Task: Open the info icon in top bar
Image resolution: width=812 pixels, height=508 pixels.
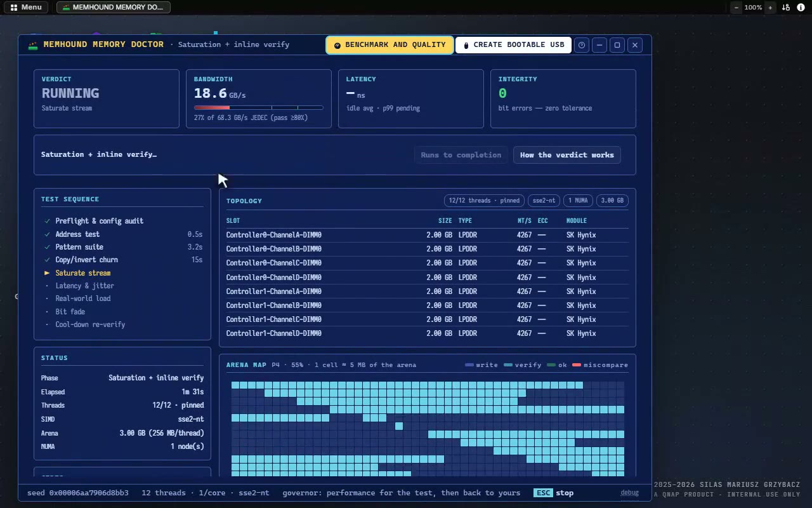Action: [801, 8]
